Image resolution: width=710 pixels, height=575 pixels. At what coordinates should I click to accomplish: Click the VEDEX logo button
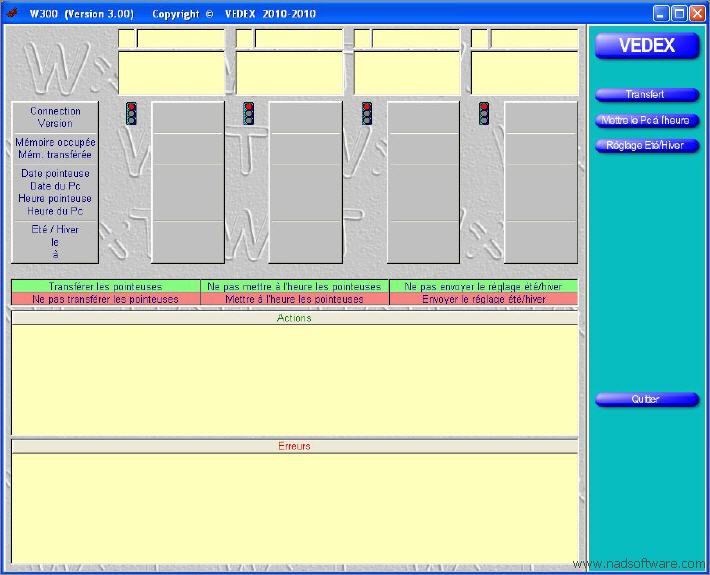click(x=647, y=46)
